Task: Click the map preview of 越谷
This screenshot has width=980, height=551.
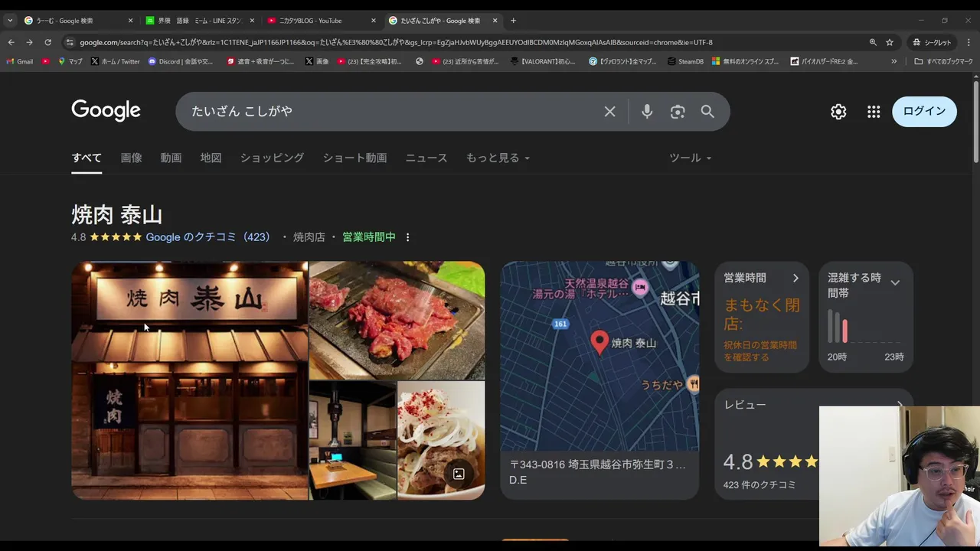Action: click(x=599, y=357)
